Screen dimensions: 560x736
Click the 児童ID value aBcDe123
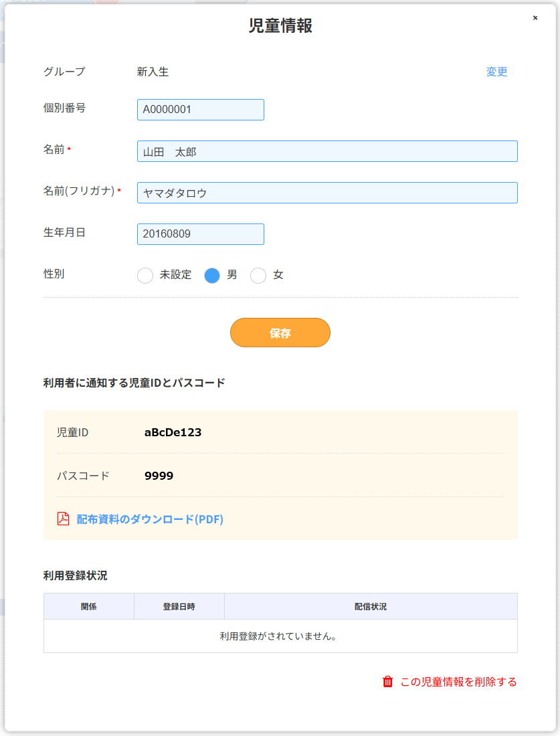173,432
